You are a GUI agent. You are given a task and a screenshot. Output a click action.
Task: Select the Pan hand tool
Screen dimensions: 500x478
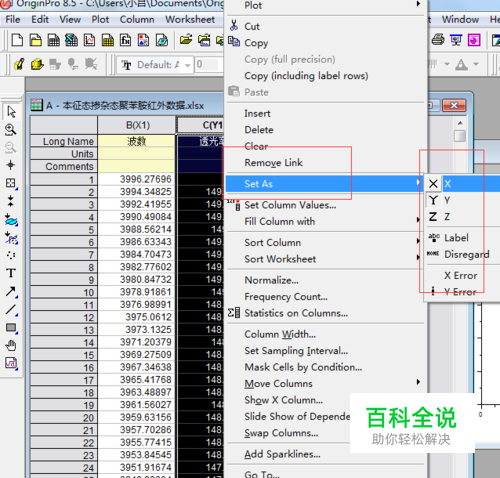coord(11,346)
